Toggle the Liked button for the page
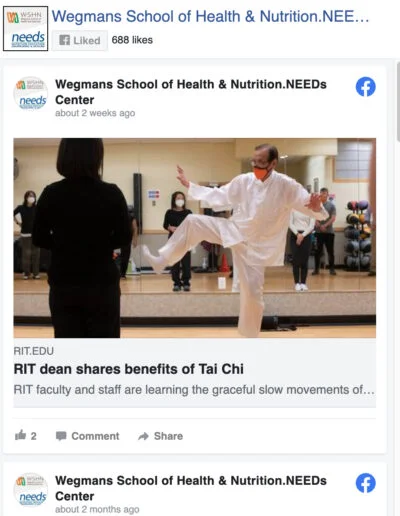 pyautogui.click(x=80, y=40)
